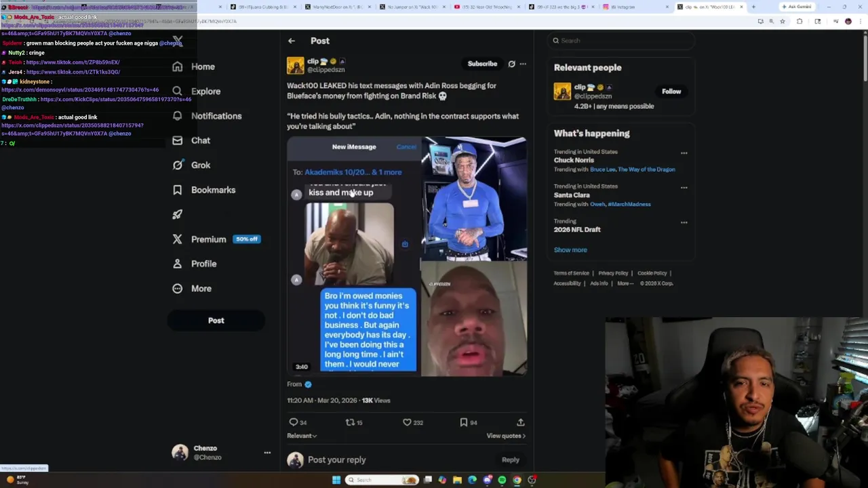Open more options for Santa Clara trend

click(x=684, y=188)
